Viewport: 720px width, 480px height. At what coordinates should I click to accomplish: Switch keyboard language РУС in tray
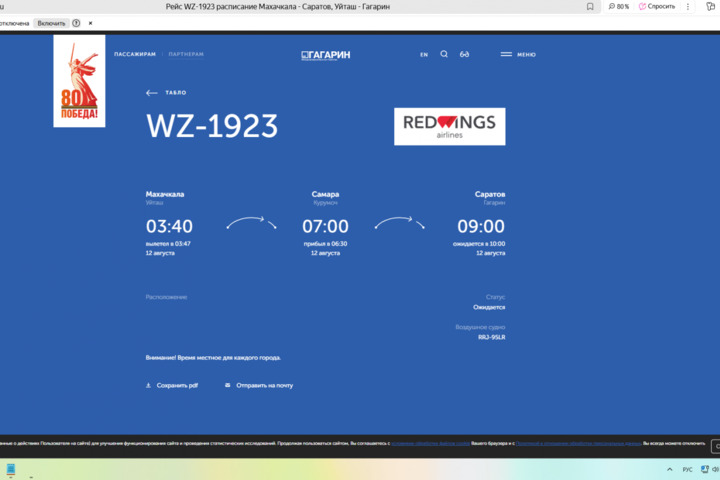point(687,469)
